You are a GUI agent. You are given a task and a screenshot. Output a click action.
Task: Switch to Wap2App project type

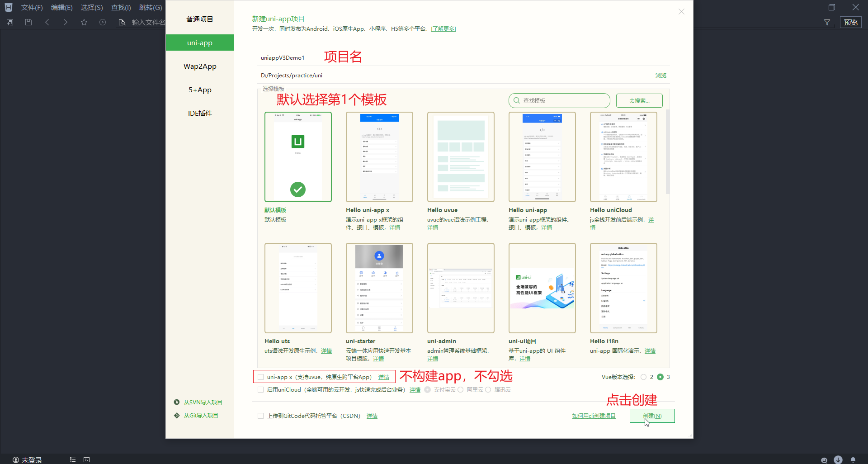200,66
